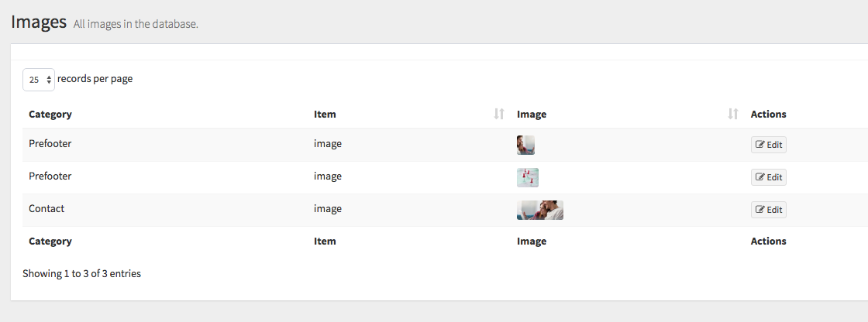Click the sort arrows in Item column header
Image resolution: width=868 pixels, height=322 pixels.
click(498, 114)
